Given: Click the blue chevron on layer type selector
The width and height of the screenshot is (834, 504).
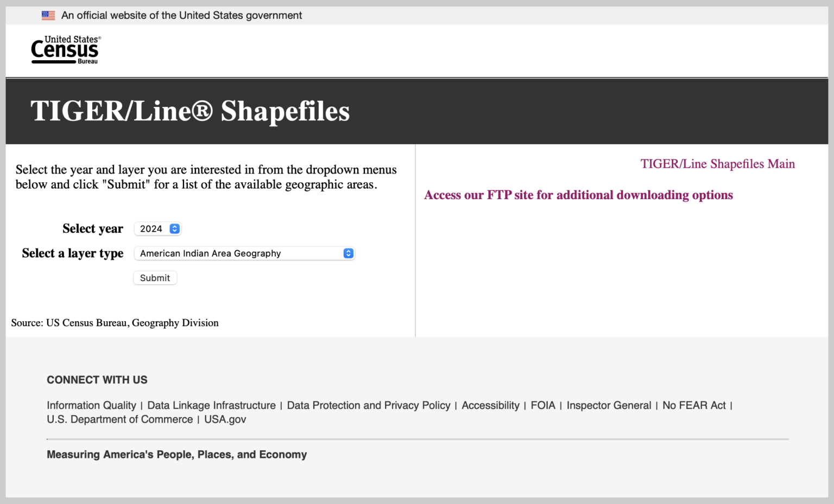Looking at the screenshot, I should [349, 253].
